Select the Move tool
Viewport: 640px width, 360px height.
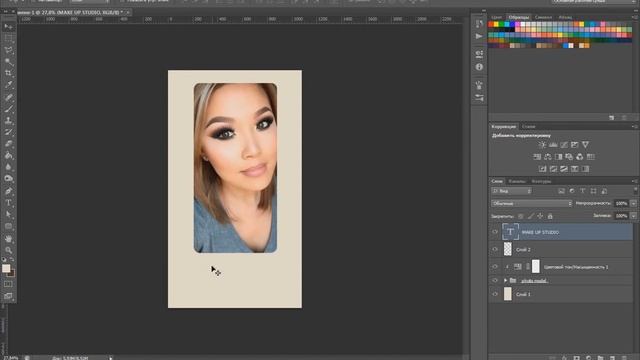9,27
